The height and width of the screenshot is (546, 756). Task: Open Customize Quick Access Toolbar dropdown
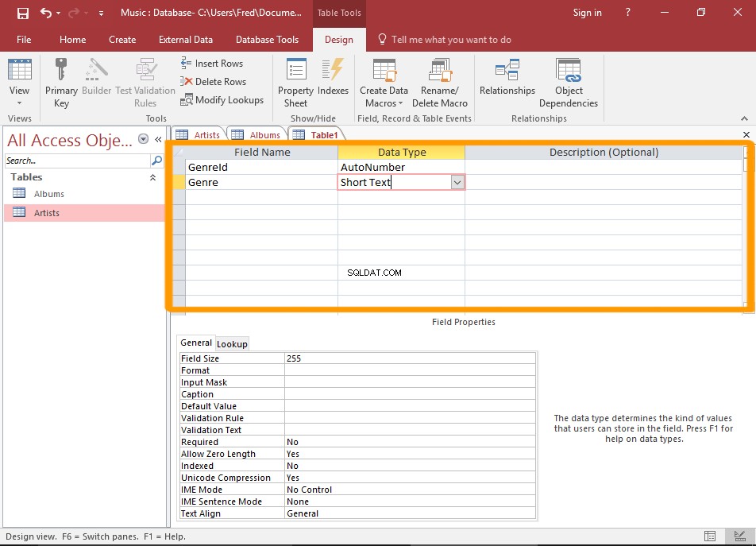pos(101,14)
